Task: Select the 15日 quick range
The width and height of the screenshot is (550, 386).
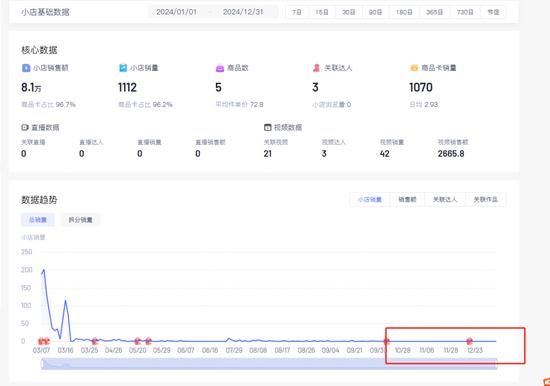Action: [x=322, y=12]
